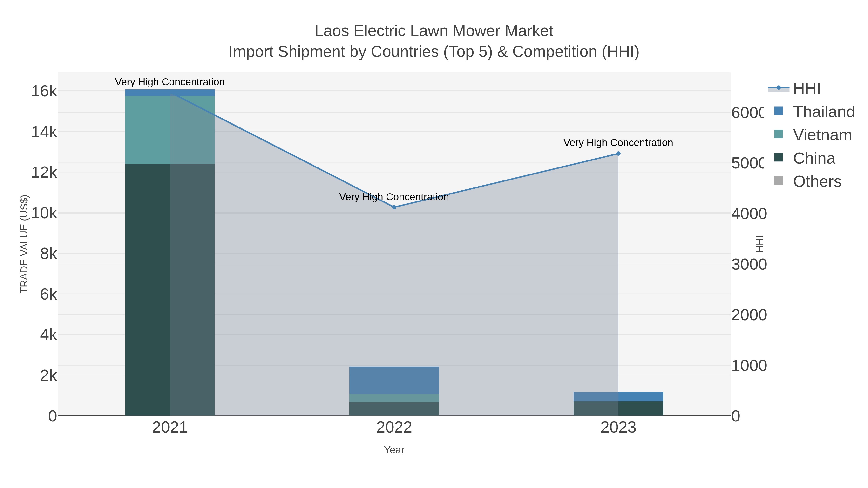Click the Others gray legend swatch

(x=779, y=180)
